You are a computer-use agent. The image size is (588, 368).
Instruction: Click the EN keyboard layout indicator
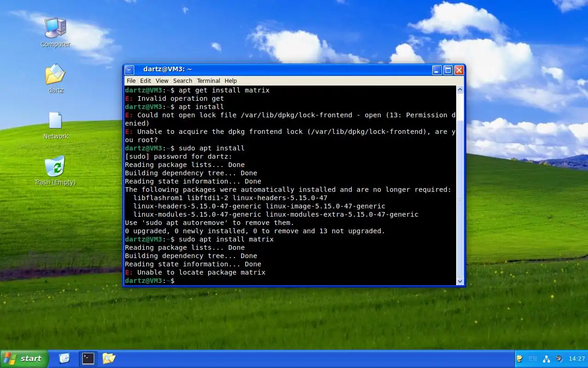click(533, 359)
